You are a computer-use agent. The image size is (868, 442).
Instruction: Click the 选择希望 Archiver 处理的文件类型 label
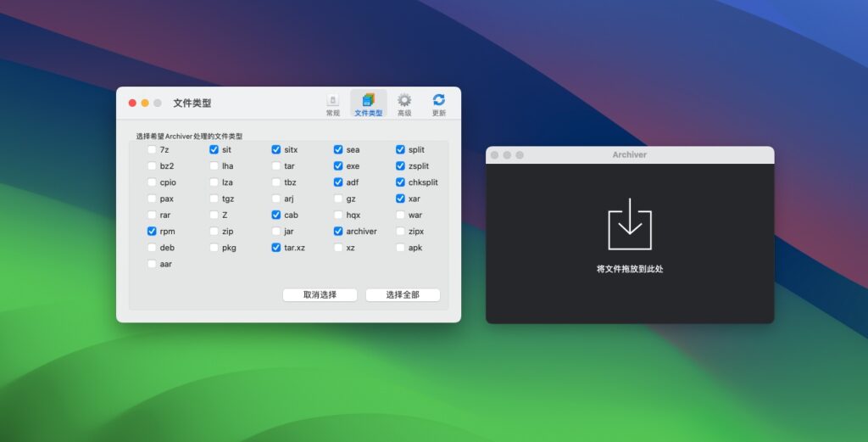pos(189,136)
